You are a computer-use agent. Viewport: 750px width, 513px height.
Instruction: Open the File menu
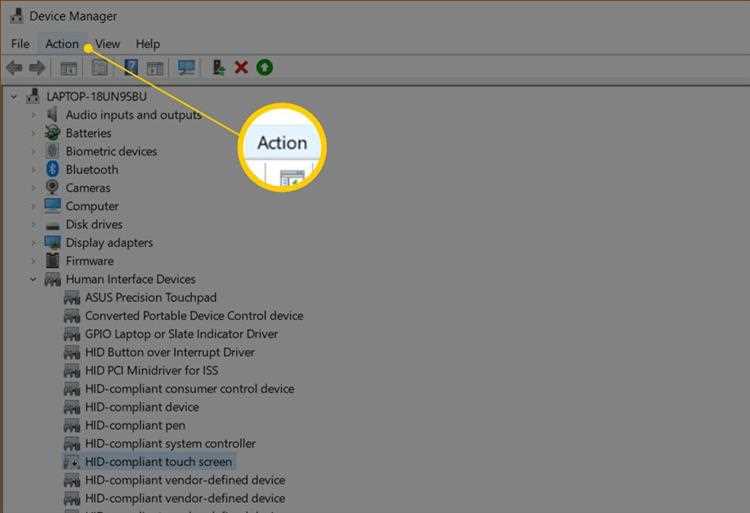(x=20, y=44)
